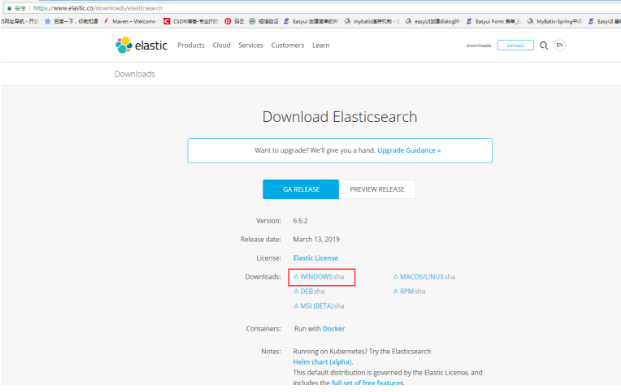The width and height of the screenshot is (621, 392).
Task: Open the sha link beside DEB
Action: (319, 291)
